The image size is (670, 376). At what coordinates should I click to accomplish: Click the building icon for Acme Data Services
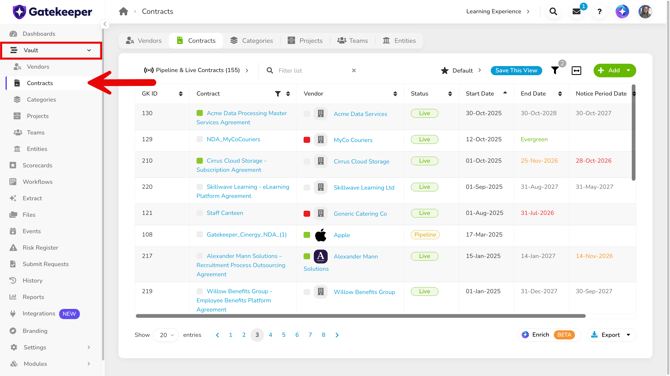click(x=320, y=114)
